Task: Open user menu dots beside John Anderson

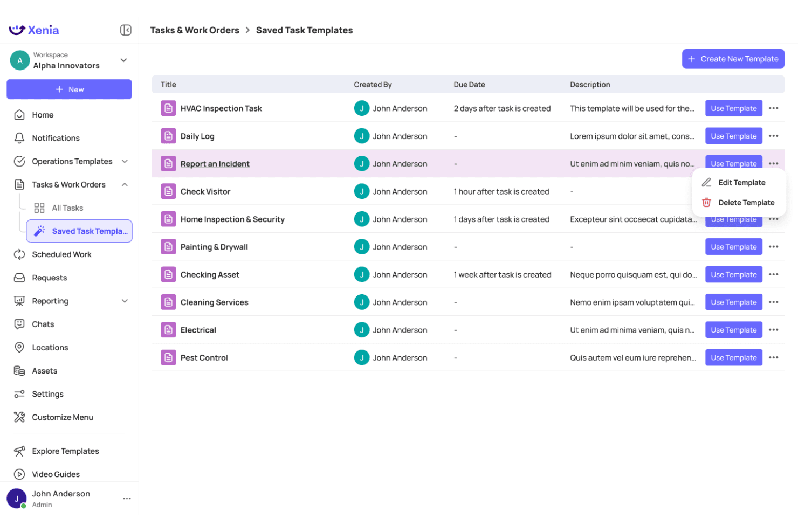Action: click(x=127, y=499)
